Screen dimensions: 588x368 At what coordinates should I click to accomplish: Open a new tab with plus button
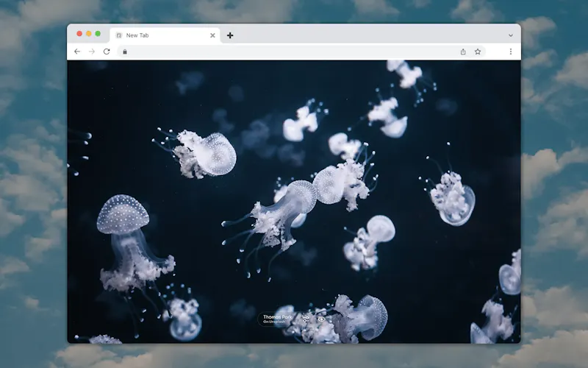(x=230, y=35)
